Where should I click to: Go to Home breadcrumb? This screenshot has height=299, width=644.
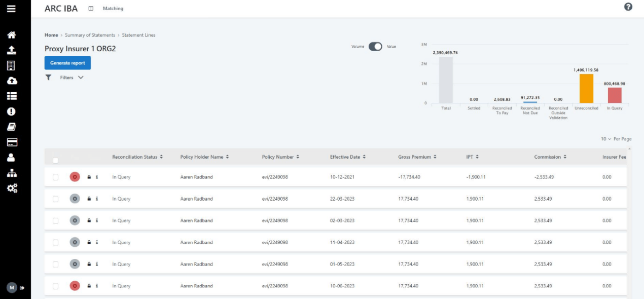[x=51, y=35]
